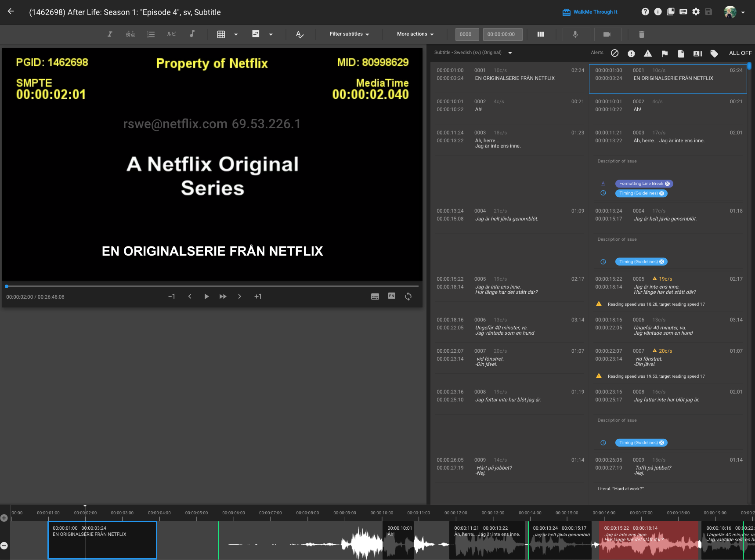Toggle the error exclamation alert filter
This screenshot has height=560, width=755.
pos(631,54)
